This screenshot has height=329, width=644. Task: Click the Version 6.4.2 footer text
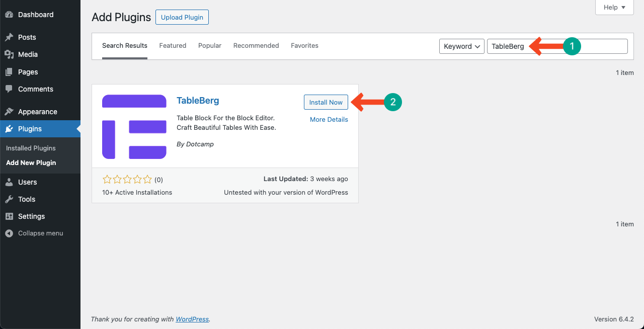point(614,319)
